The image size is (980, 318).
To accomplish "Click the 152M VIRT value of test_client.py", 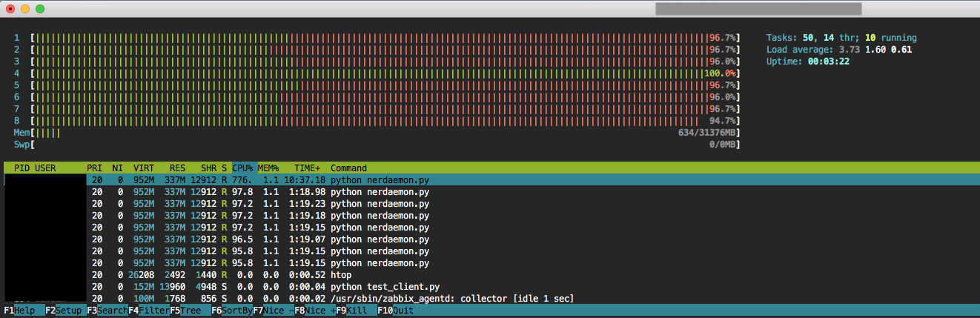I will (144, 287).
